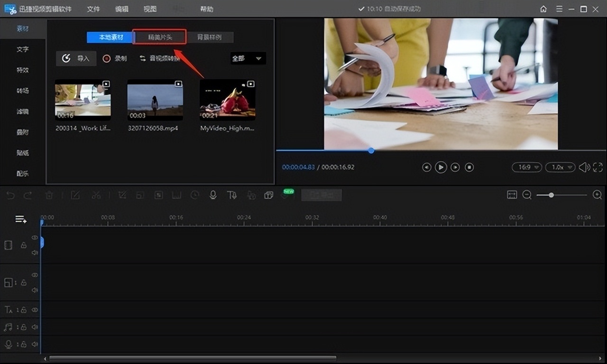Click the home icon in title bar

coord(543,9)
